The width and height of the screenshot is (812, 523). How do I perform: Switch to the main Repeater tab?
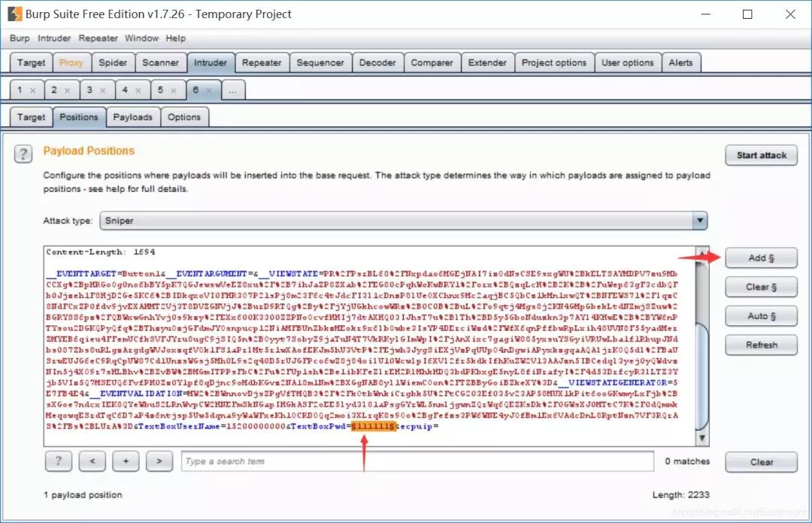[262, 62]
